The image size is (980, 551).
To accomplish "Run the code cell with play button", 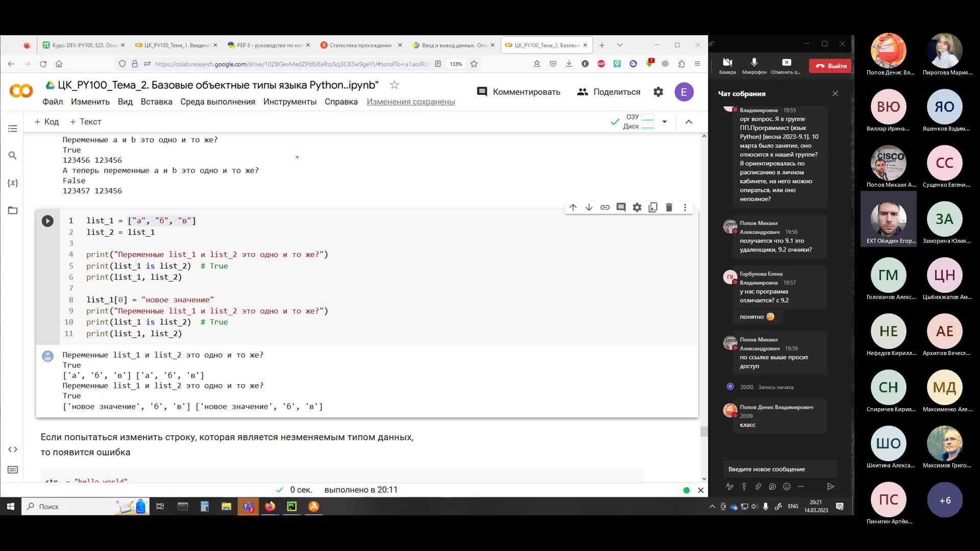I will [47, 221].
